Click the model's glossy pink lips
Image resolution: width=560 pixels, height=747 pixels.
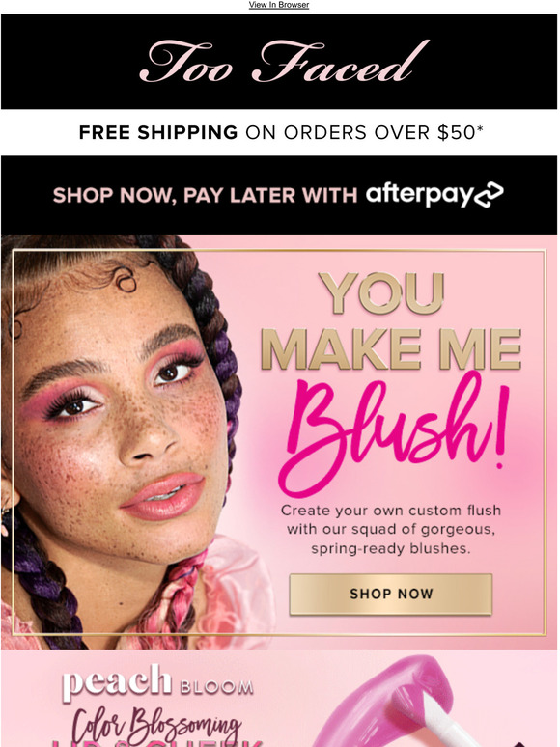point(163,496)
